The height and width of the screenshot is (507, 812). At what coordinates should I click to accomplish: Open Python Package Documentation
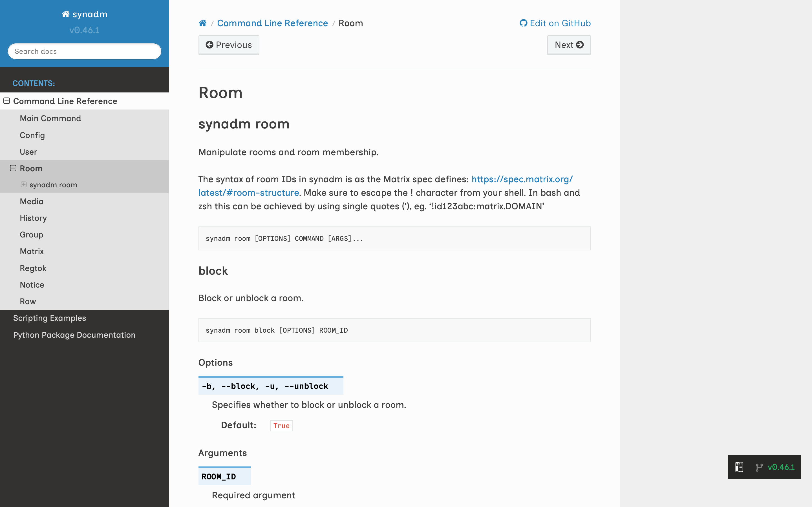click(74, 335)
